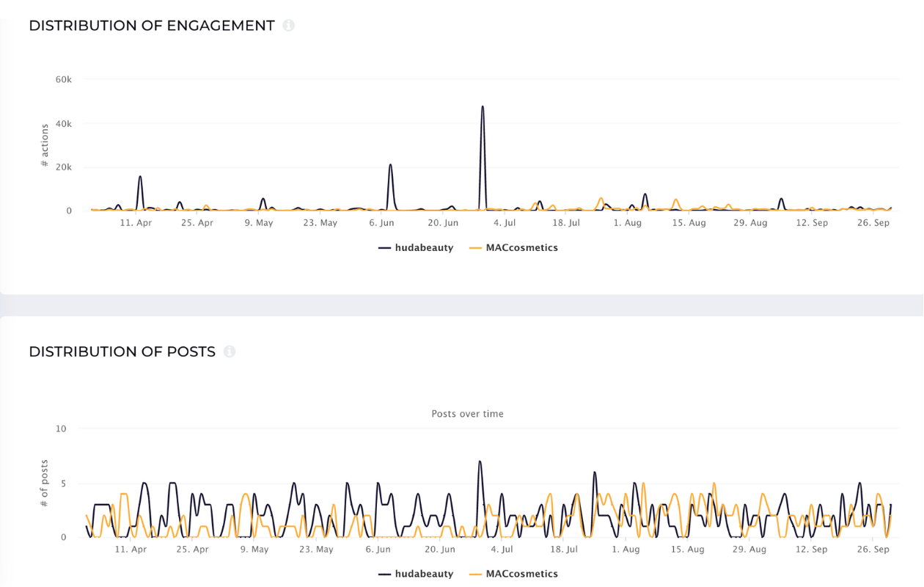Open info icon beside Distribution of Posts
This screenshot has width=924, height=587.
pyautogui.click(x=230, y=352)
